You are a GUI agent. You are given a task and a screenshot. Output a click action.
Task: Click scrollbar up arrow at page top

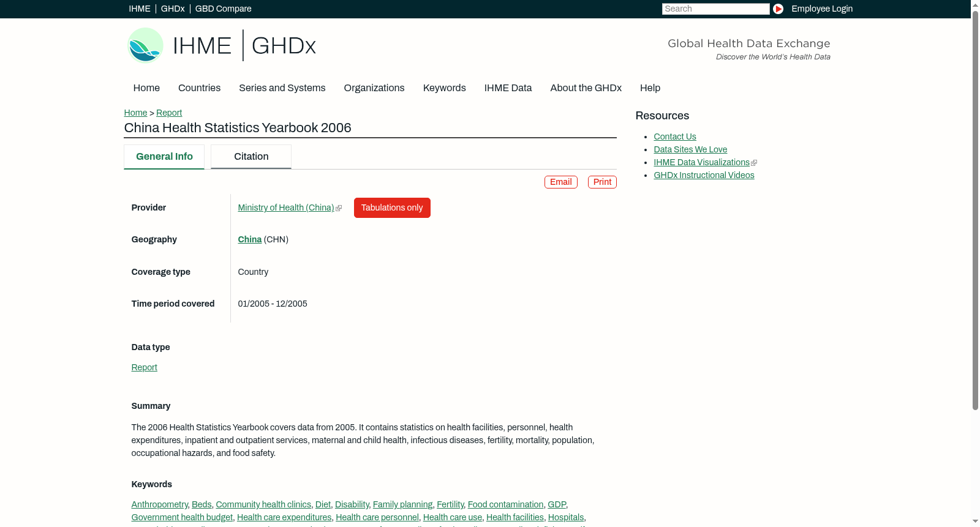(975, 4)
